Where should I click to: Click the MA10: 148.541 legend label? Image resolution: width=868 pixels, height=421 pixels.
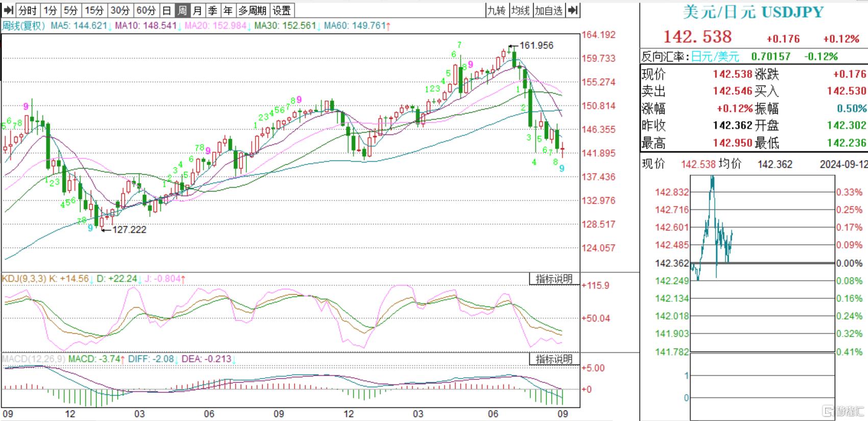click(x=146, y=25)
